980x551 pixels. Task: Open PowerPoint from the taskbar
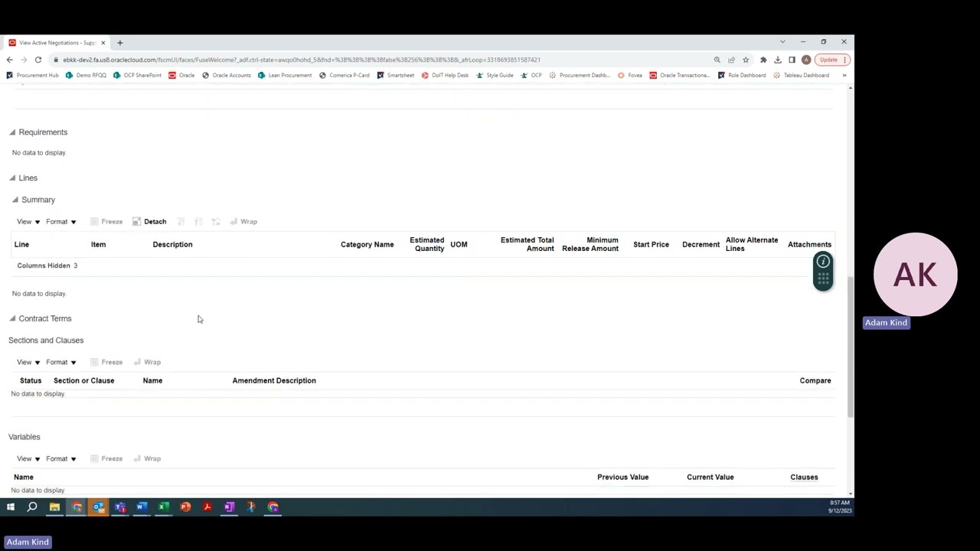[x=185, y=507]
